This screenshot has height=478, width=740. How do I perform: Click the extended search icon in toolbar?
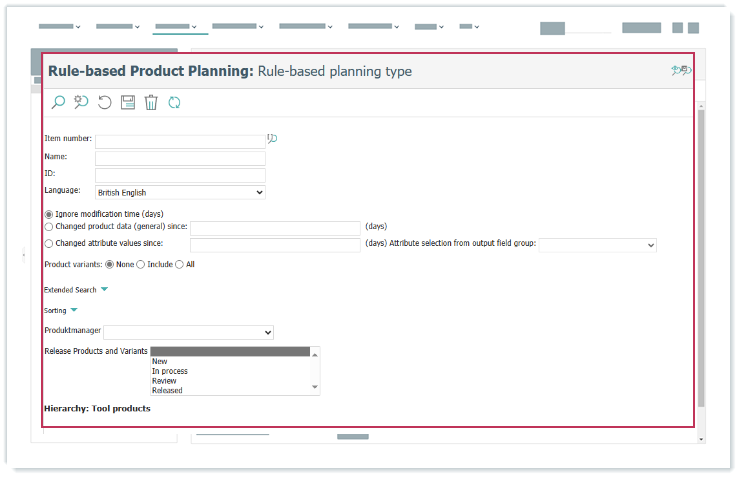81,102
